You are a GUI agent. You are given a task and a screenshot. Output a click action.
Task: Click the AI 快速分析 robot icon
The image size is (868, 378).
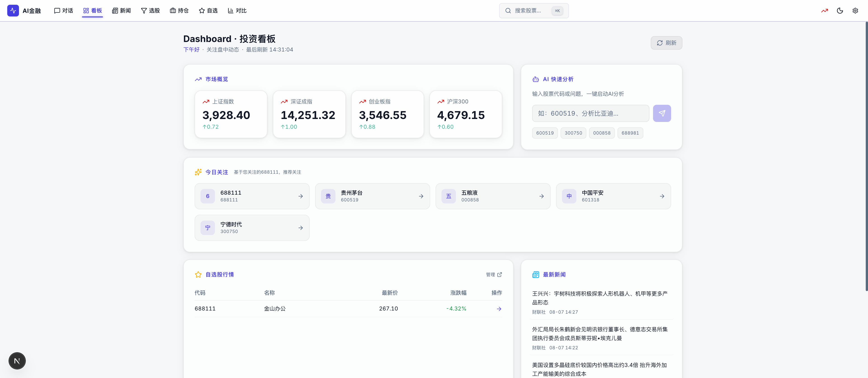coord(535,79)
